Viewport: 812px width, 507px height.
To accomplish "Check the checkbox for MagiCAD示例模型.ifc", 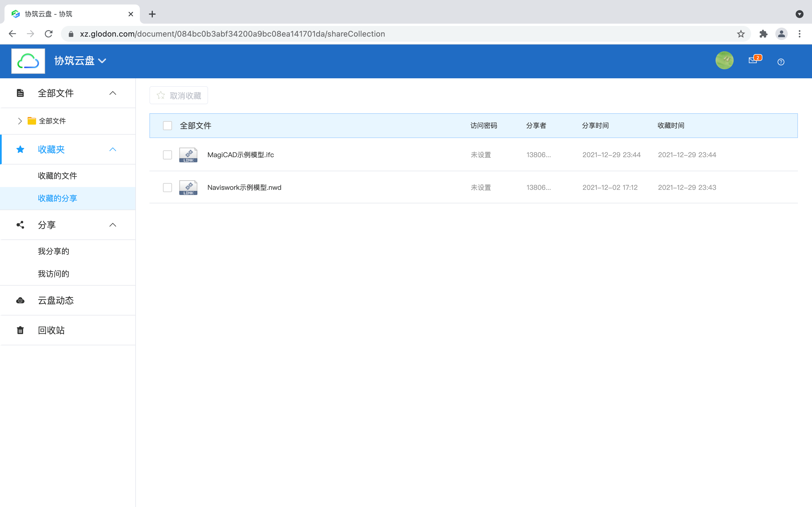I will pyautogui.click(x=167, y=155).
